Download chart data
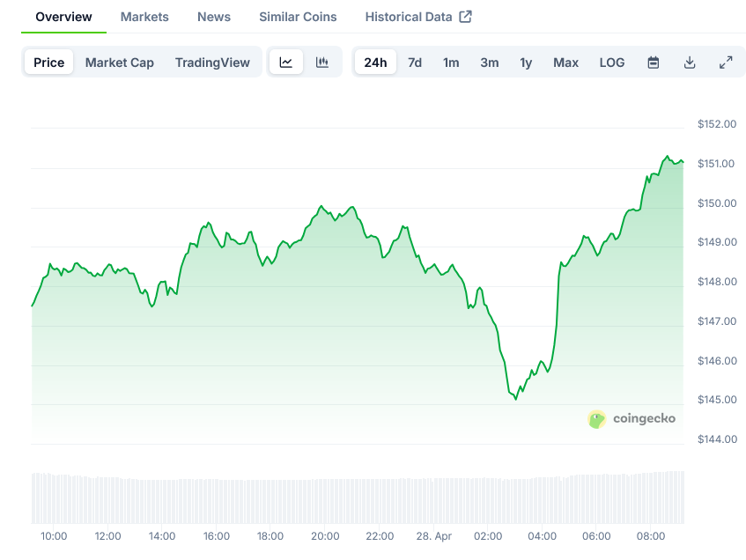 pos(690,63)
